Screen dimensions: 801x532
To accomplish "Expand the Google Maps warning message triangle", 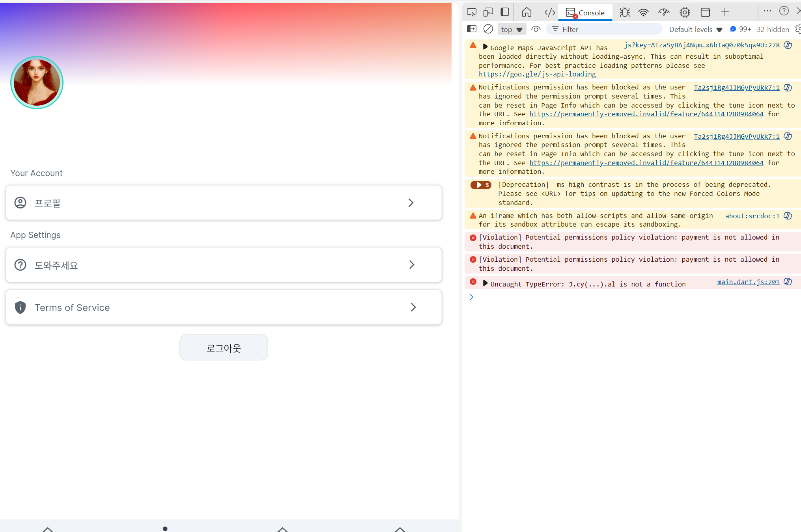I will 485,47.
